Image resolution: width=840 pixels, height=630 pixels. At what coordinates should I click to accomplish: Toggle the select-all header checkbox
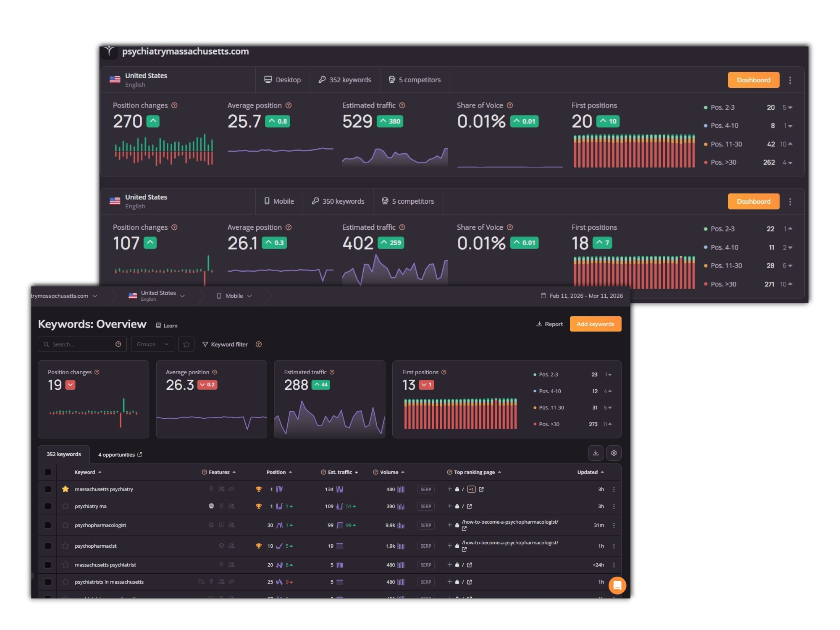pyautogui.click(x=47, y=472)
